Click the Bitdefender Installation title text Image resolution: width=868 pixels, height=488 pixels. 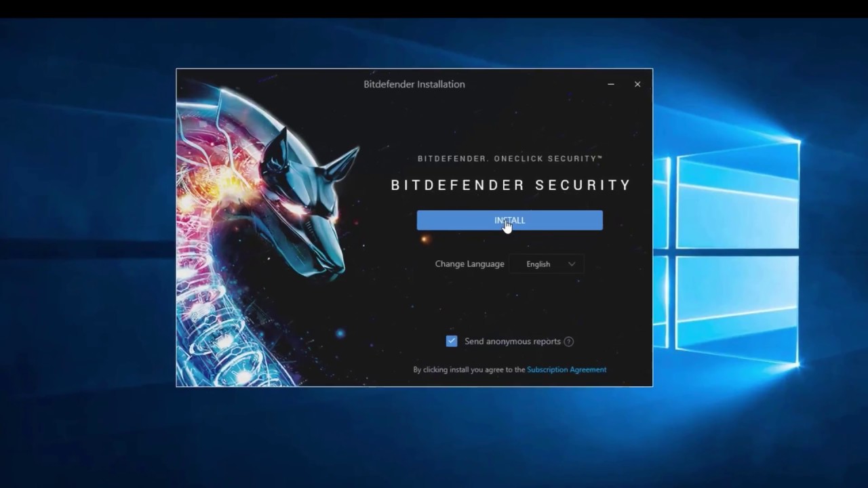click(x=414, y=84)
